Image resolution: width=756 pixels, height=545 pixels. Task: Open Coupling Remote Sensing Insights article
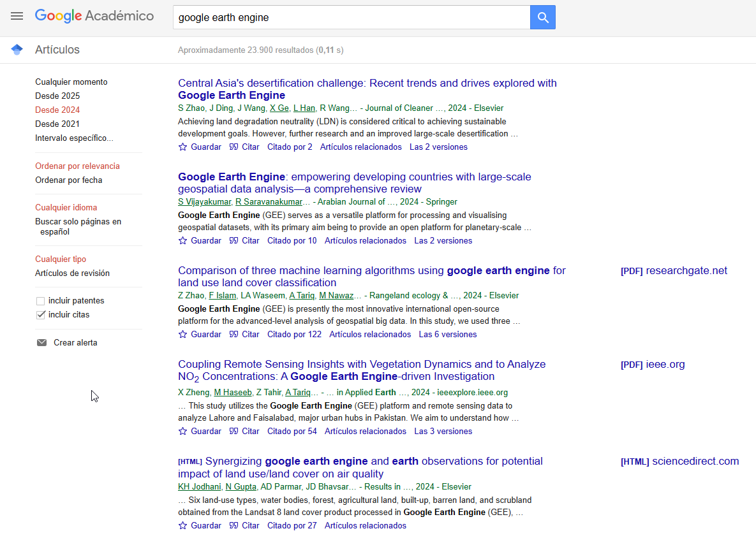click(x=362, y=370)
